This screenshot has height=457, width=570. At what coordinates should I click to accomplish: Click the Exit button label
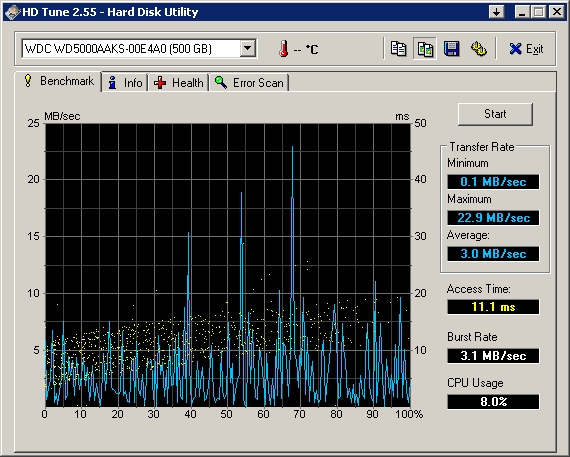(534, 49)
